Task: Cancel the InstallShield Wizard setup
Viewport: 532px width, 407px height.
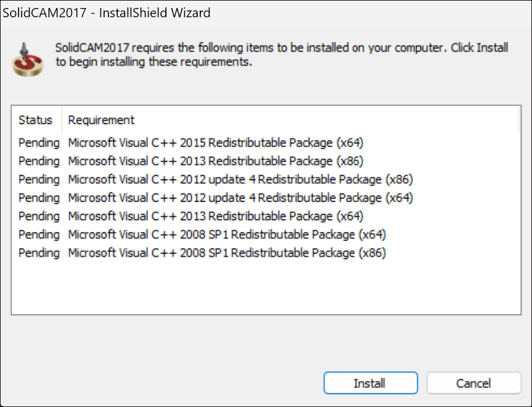Action: 473,383
